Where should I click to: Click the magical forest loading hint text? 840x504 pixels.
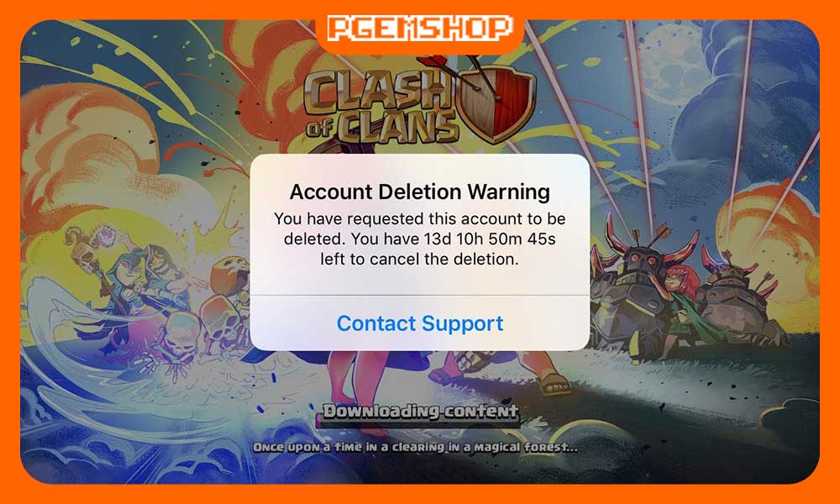415,447
